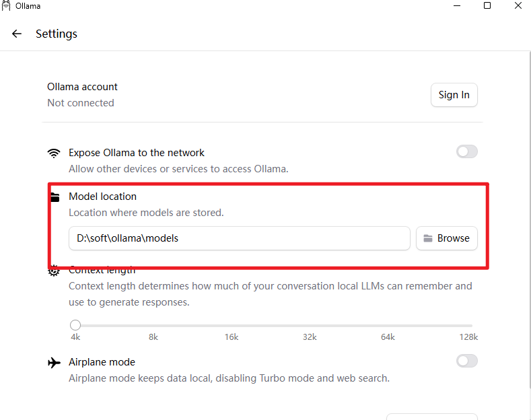The width and height of the screenshot is (531, 420).
Task: Maximize the Ollama window
Action: pos(487,5)
